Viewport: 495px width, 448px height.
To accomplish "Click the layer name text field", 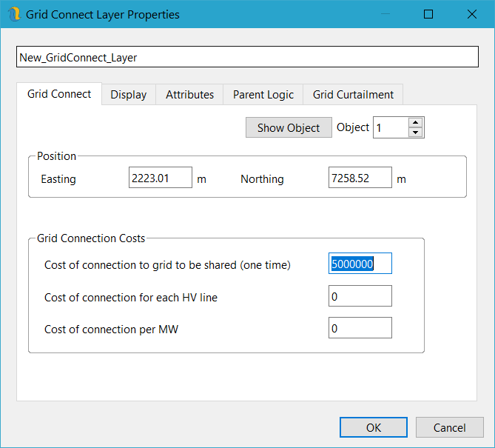I will click(x=247, y=57).
